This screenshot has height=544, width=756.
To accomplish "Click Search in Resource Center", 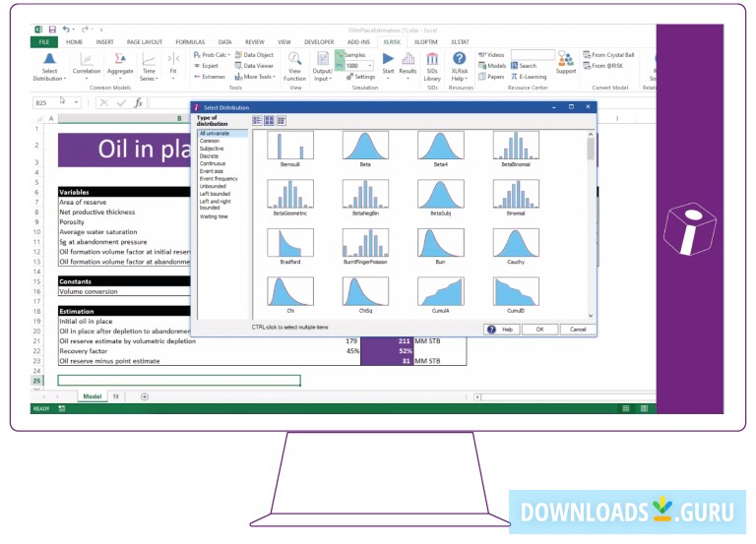I will (524, 66).
